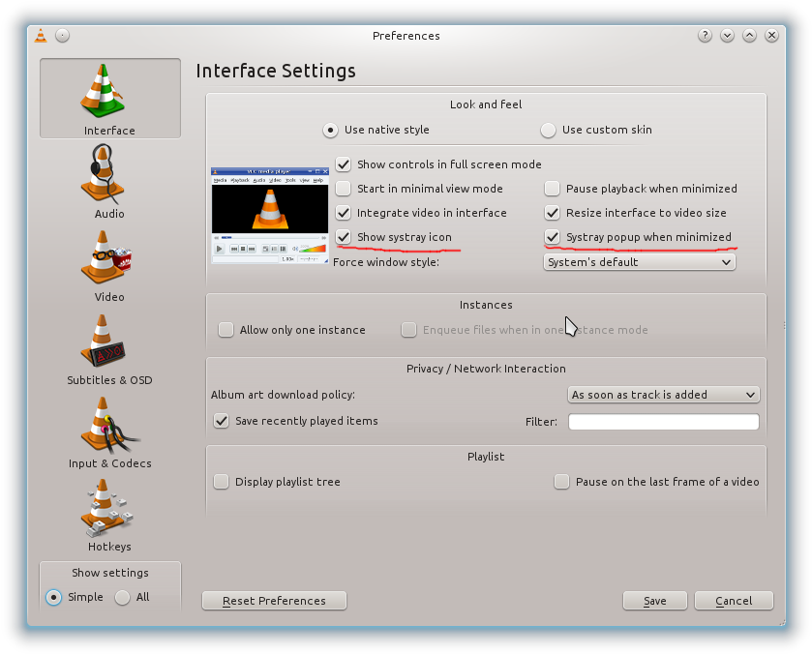Enable Allow only one instance
812x654 pixels.
[x=225, y=329]
